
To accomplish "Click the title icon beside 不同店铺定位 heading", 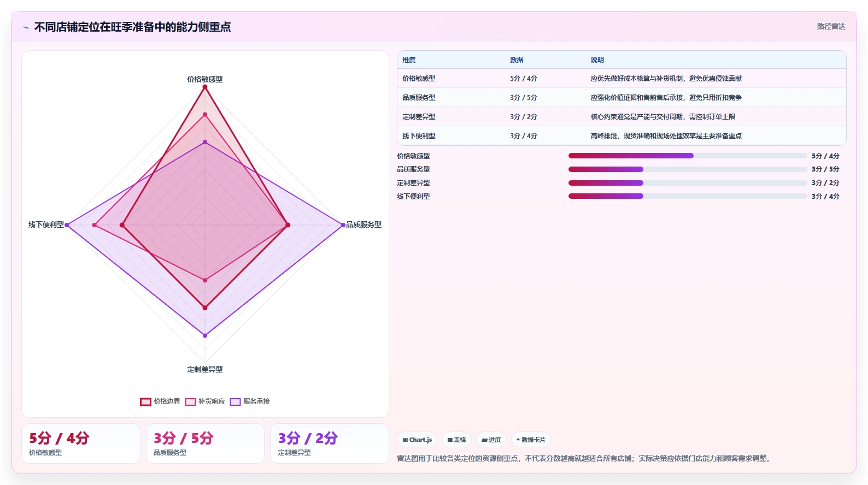I will (26, 27).
